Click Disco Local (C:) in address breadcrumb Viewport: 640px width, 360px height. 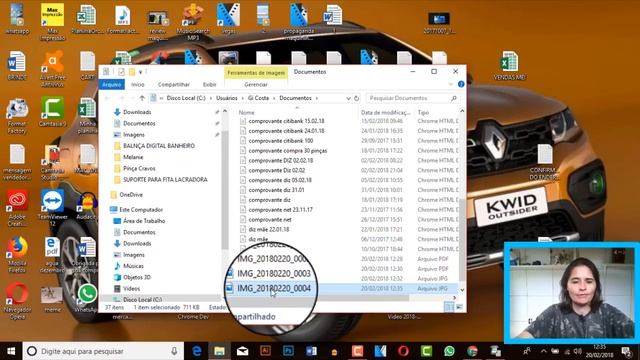click(186, 98)
